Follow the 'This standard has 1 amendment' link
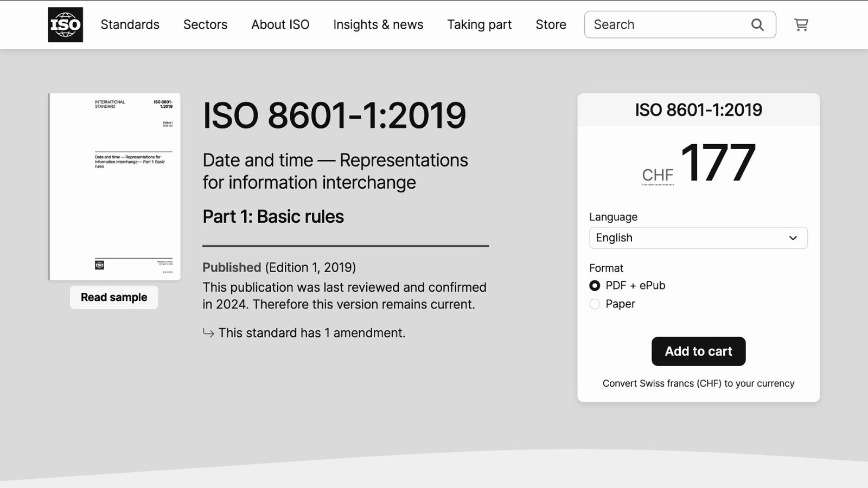 [x=311, y=333]
